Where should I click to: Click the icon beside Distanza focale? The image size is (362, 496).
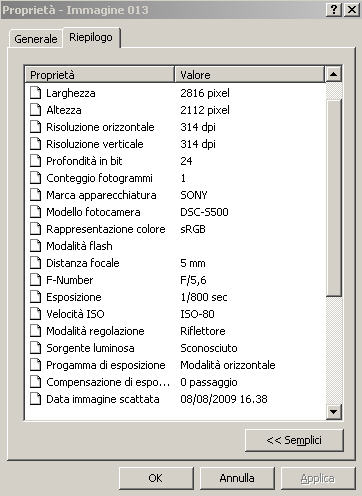coord(35,263)
